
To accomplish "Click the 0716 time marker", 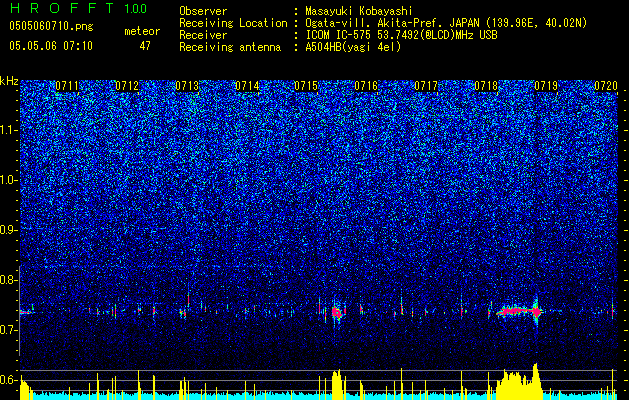I will [366, 86].
